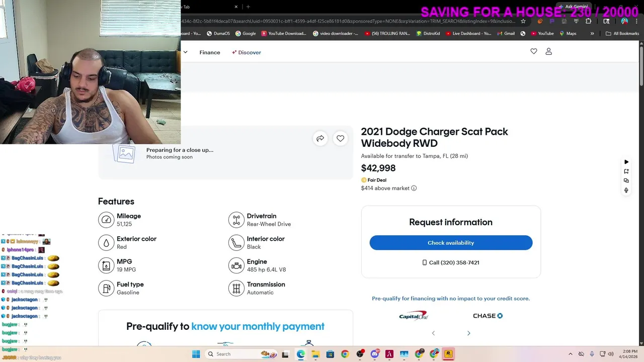Open Discord from the taskbar
Image resolution: width=644 pixels, height=362 pixels.
point(374,354)
